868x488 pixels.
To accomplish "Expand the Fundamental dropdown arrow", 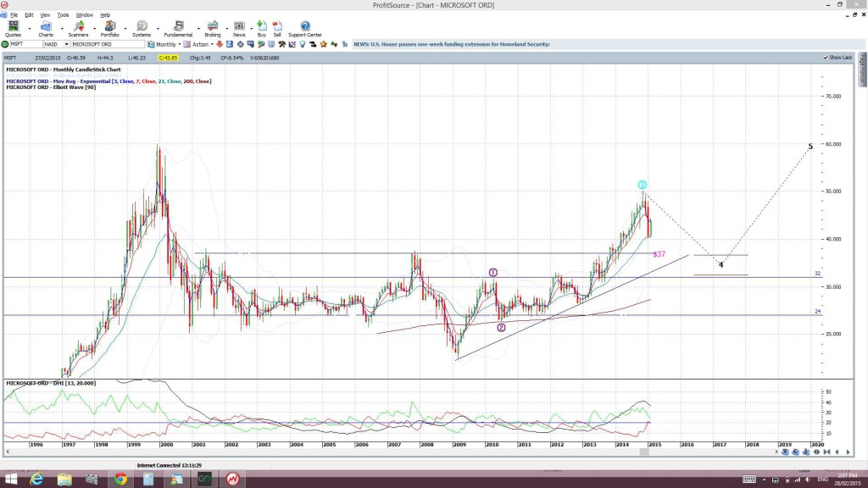I will tap(198, 28).
